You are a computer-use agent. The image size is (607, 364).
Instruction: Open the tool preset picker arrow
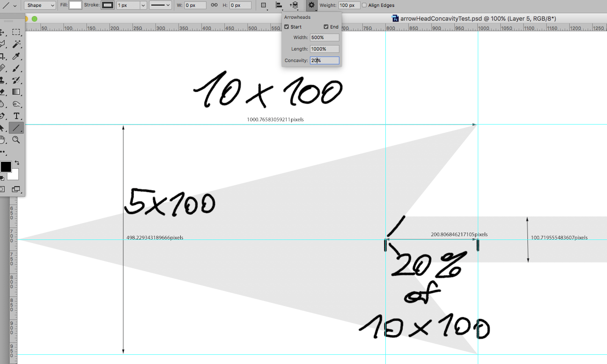(15, 6)
